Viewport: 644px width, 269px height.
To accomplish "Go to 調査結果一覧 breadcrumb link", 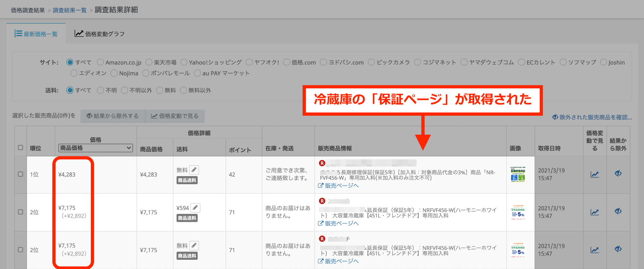I will click(x=70, y=10).
